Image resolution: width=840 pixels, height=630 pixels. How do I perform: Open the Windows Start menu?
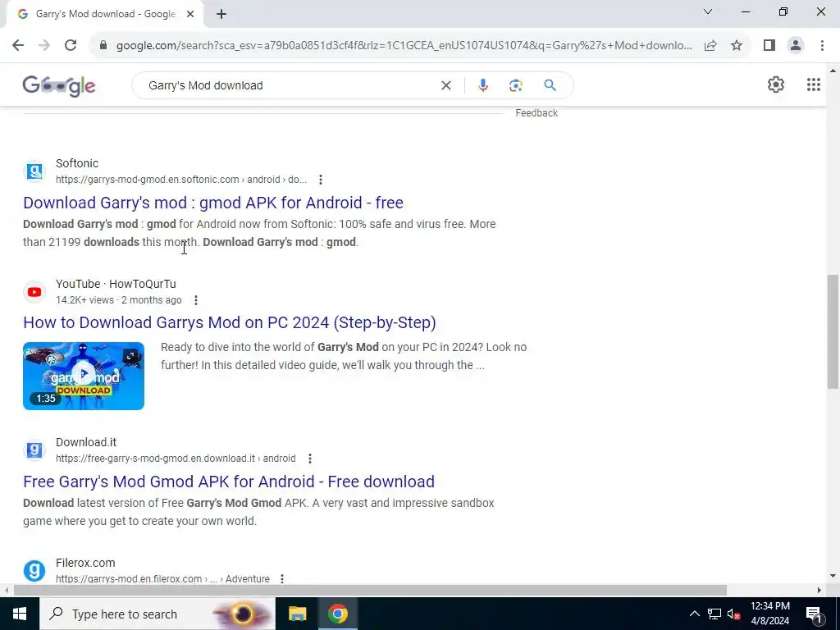click(20, 614)
